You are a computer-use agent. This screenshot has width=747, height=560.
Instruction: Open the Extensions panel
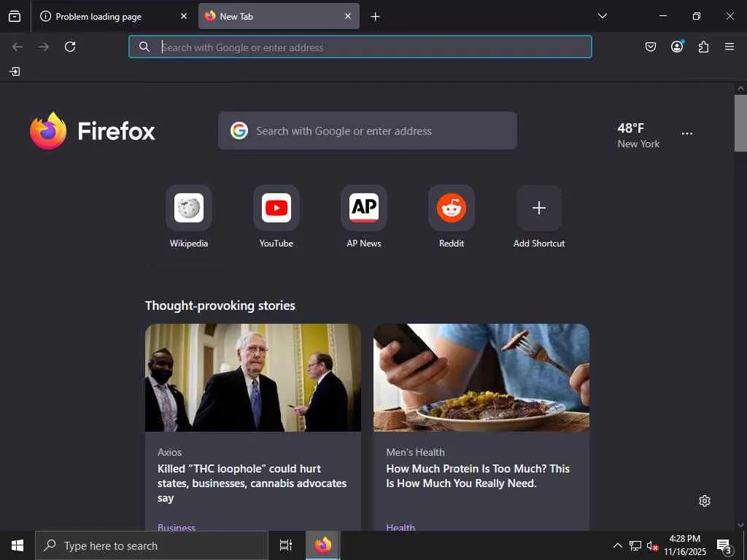tap(703, 47)
